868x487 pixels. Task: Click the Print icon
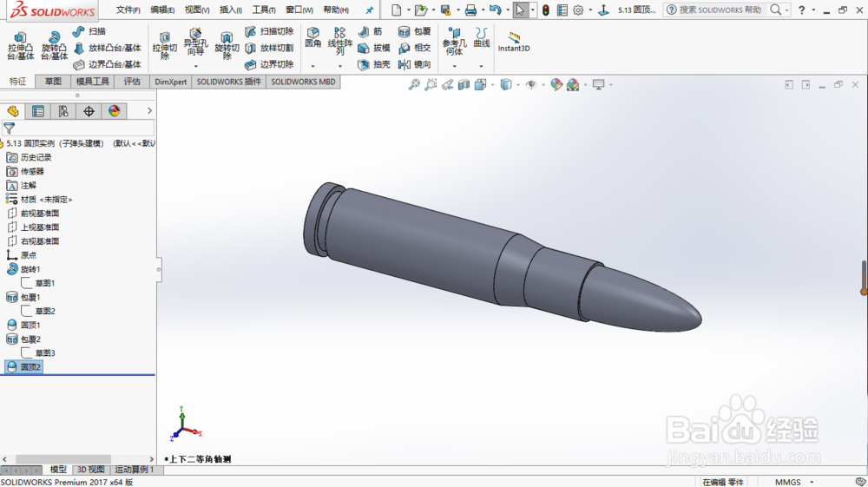point(470,10)
